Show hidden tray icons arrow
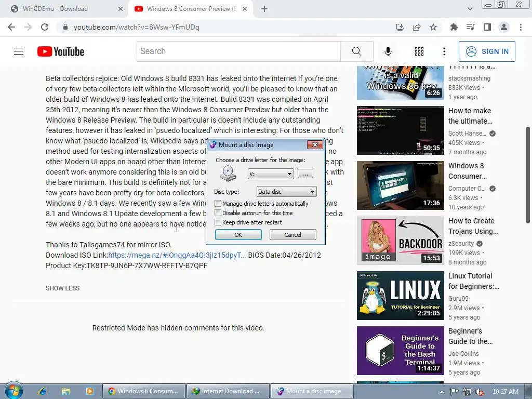Viewport: 532px width, 399px height. point(442,392)
